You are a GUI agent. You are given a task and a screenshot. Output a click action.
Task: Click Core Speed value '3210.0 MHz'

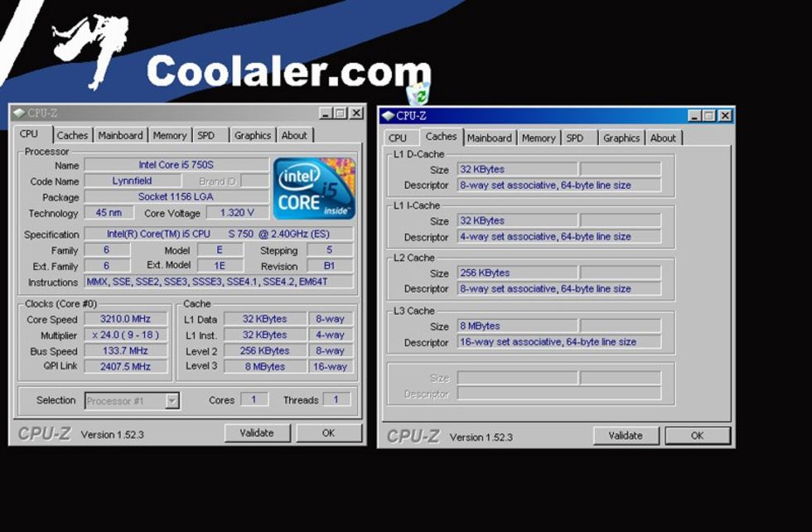pyautogui.click(x=125, y=318)
